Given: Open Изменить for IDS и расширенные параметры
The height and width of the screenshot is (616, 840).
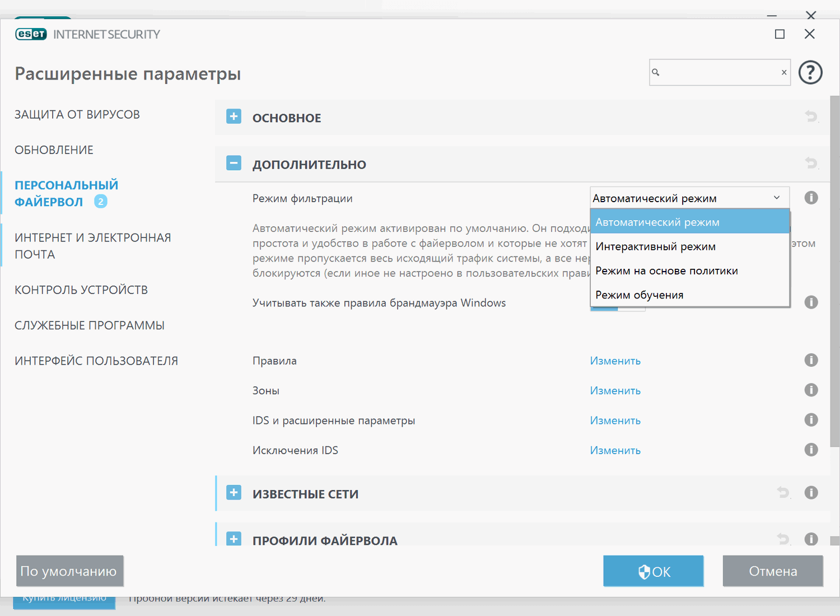Looking at the screenshot, I should click(x=615, y=420).
